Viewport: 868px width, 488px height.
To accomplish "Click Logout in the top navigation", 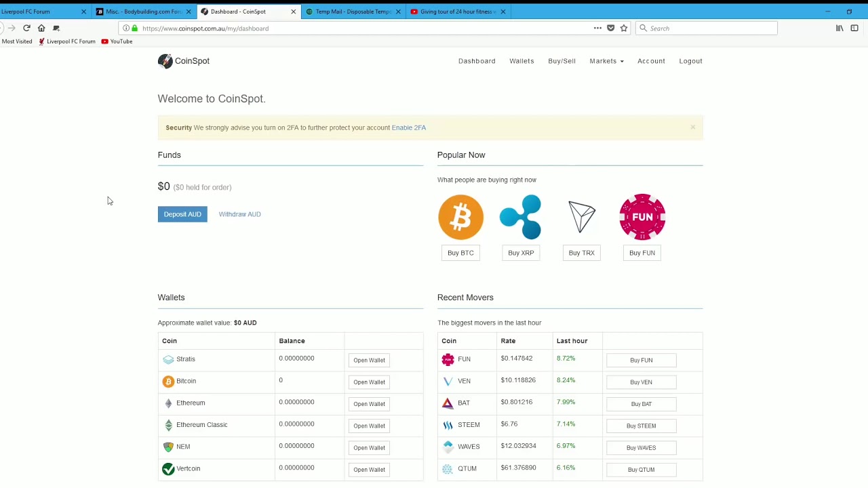I will click(690, 61).
